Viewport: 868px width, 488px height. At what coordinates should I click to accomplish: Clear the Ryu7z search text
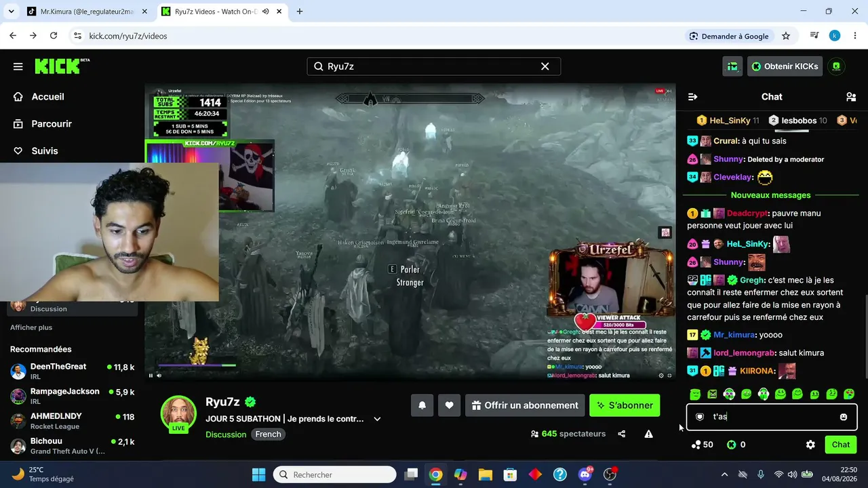click(545, 66)
